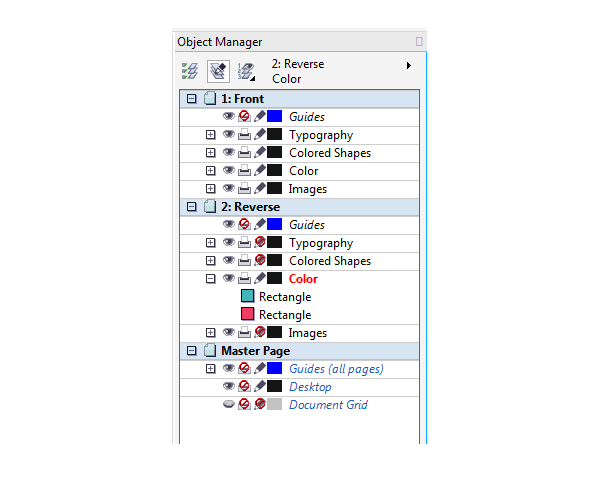Toggle Desktop layer visibility eye
Viewport: 600px width, 478px height.
pos(229,386)
